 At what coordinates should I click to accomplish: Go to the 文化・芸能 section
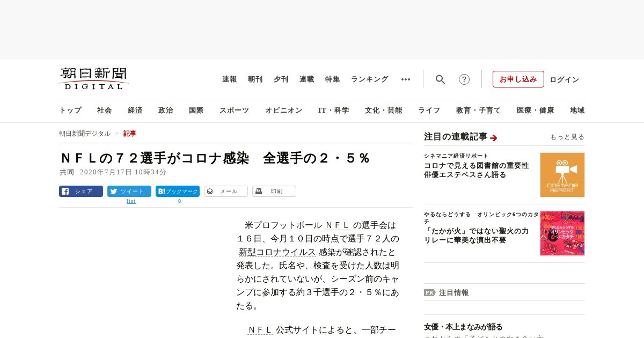pyautogui.click(x=384, y=111)
